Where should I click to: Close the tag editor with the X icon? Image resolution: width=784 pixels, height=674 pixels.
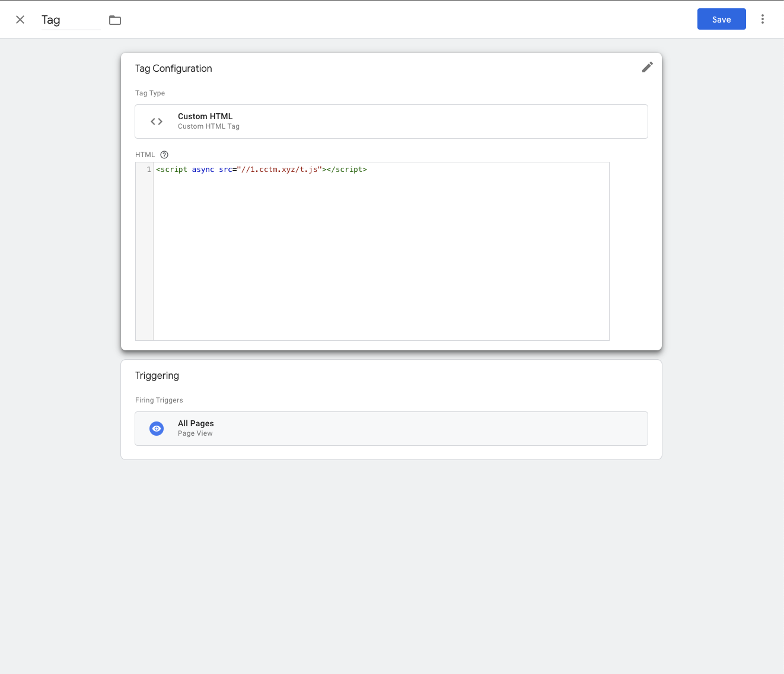coord(20,20)
